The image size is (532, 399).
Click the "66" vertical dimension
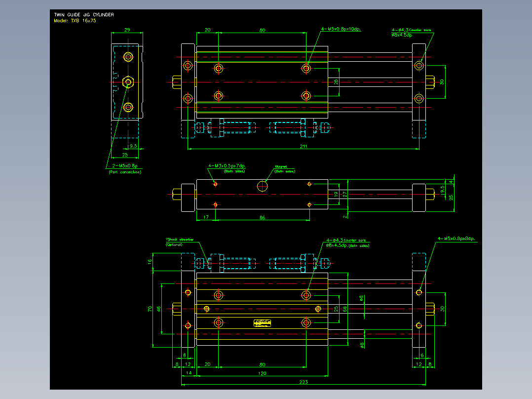[344, 309]
